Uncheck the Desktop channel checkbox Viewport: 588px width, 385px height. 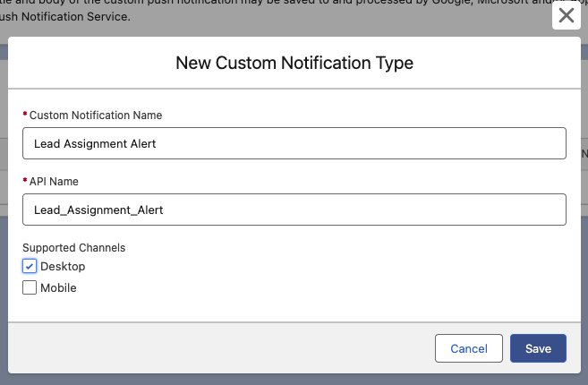tap(30, 267)
